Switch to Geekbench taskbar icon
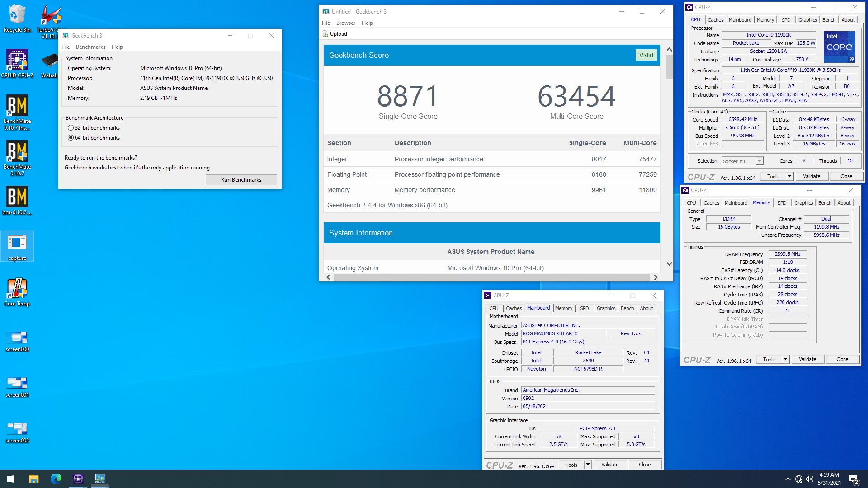 tap(100, 479)
